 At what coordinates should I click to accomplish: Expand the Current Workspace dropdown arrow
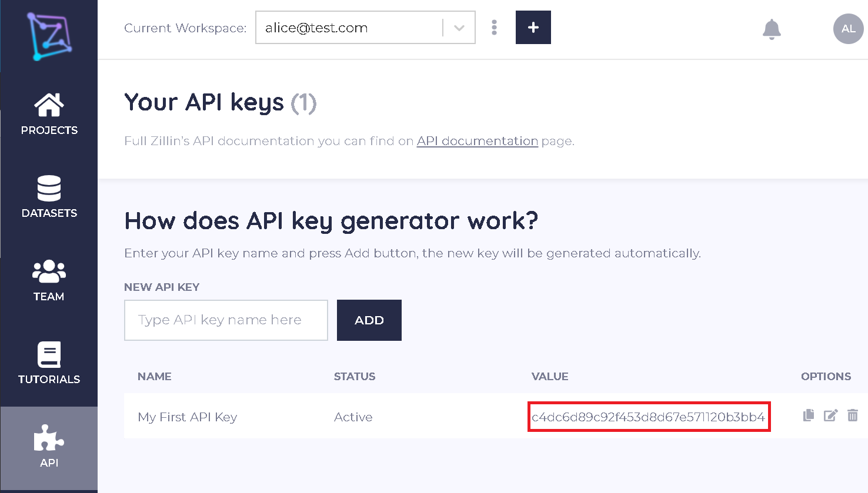tap(459, 28)
